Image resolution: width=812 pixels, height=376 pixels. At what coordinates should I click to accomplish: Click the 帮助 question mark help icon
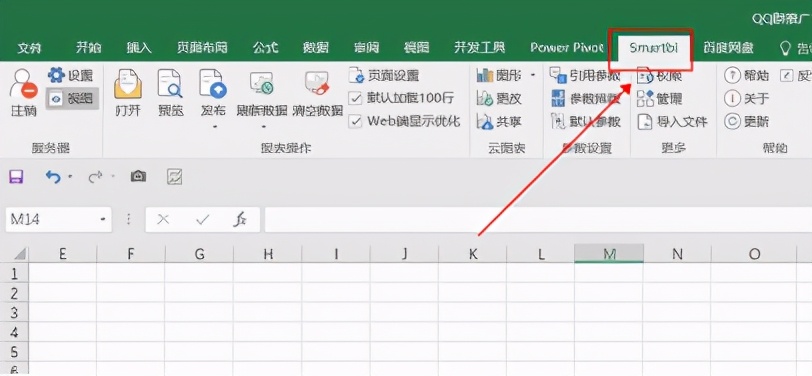tap(732, 76)
